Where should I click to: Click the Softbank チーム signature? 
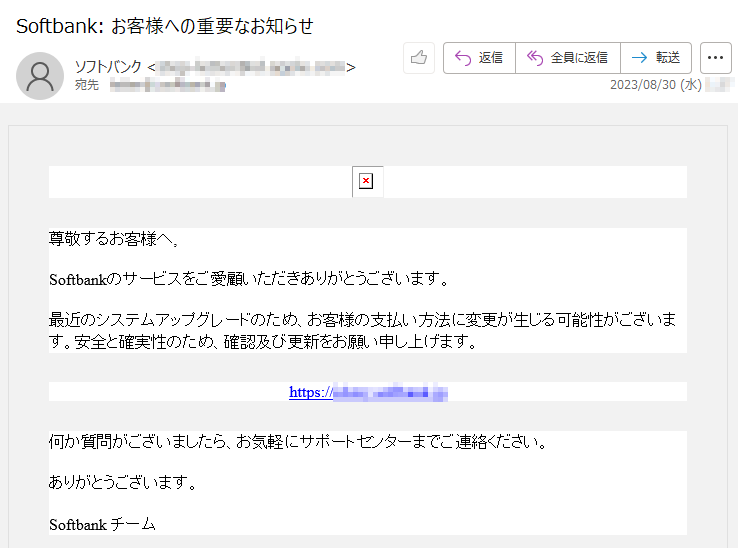coord(102,524)
